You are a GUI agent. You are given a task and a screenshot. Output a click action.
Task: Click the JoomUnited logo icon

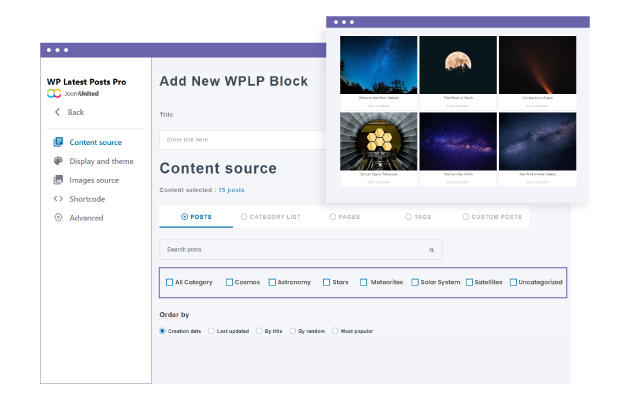coord(54,93)
